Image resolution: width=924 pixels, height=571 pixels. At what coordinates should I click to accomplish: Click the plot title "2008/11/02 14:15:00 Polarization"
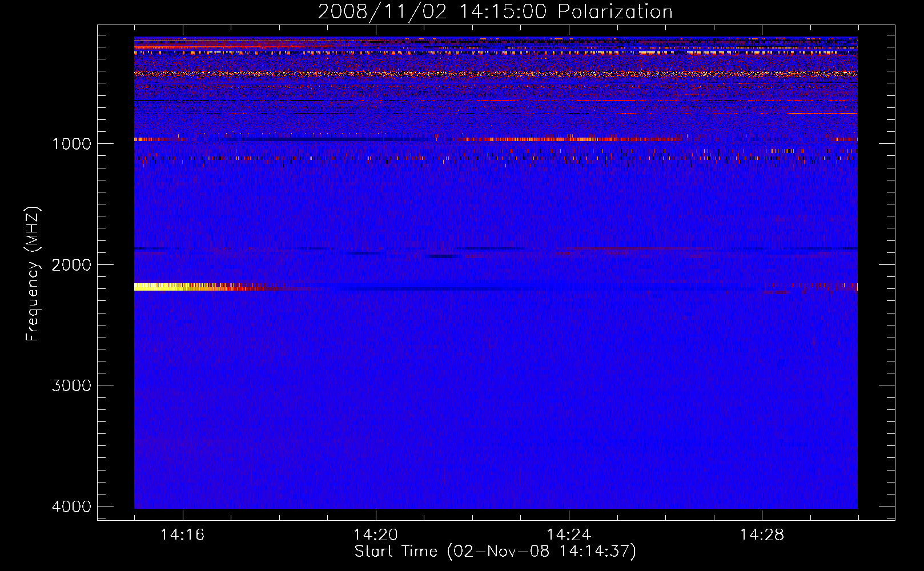[495, 12]
